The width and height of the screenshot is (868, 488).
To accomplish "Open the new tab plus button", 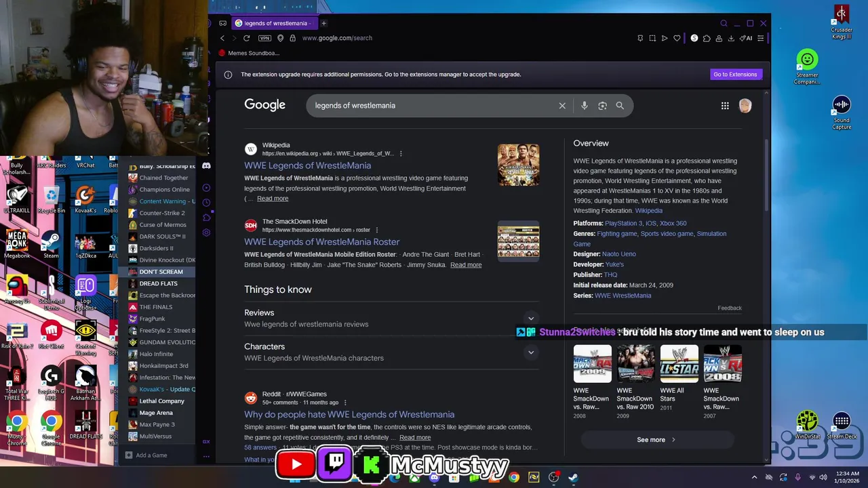I will click(323, 23).
